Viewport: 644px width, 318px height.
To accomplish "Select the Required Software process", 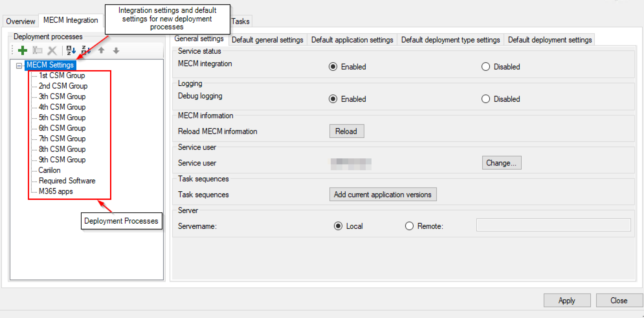I will pos(67,181).
